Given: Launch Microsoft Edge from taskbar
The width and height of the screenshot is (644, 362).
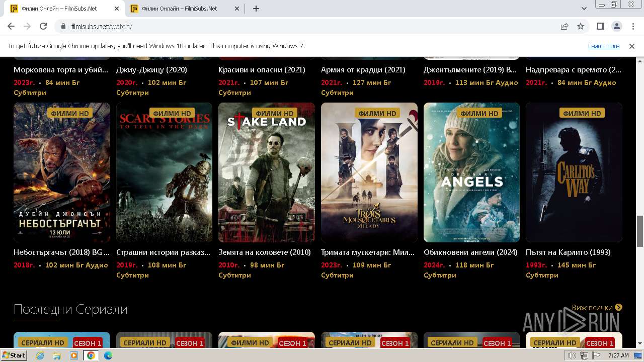Looking at the screenshot, I should 108,355.
